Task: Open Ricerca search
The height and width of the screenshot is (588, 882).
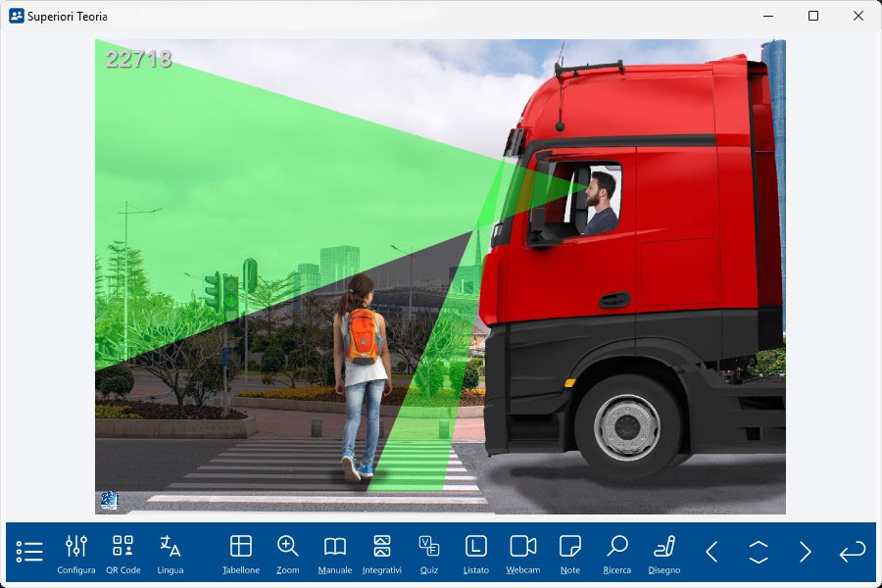Action: pos(617,554)
